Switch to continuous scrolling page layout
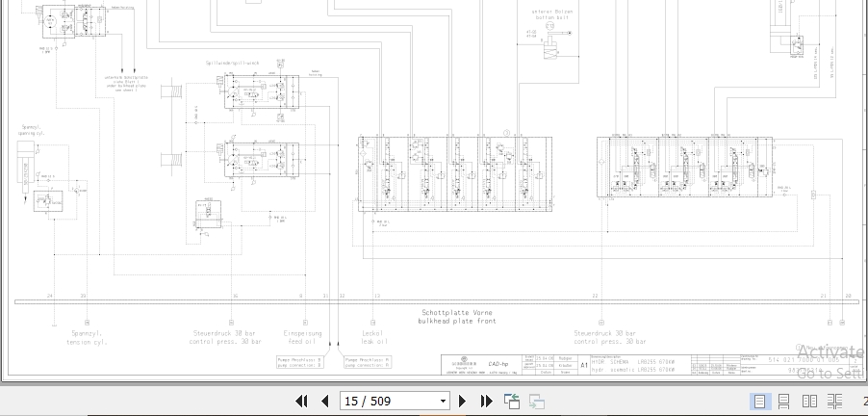Image resolution: width=868 pixels, height=416 pixels. [783, 401]
